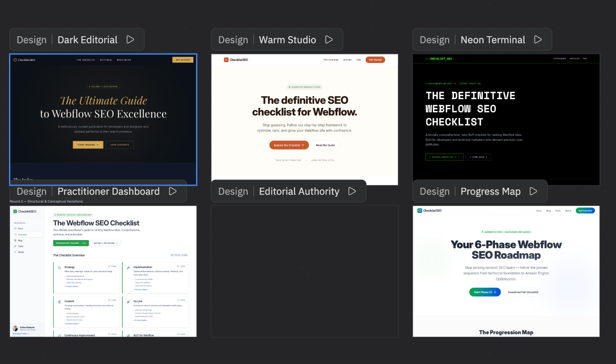Open RESOURCES nav in Dark Editorial
The image size is (616, 364).
point(124,60)
